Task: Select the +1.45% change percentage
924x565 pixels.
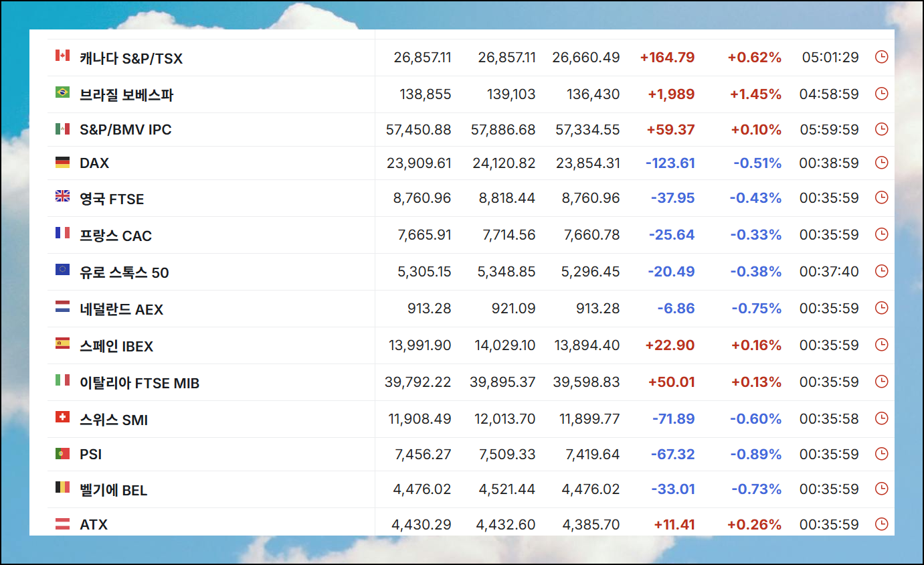Action: coord(755,94)
